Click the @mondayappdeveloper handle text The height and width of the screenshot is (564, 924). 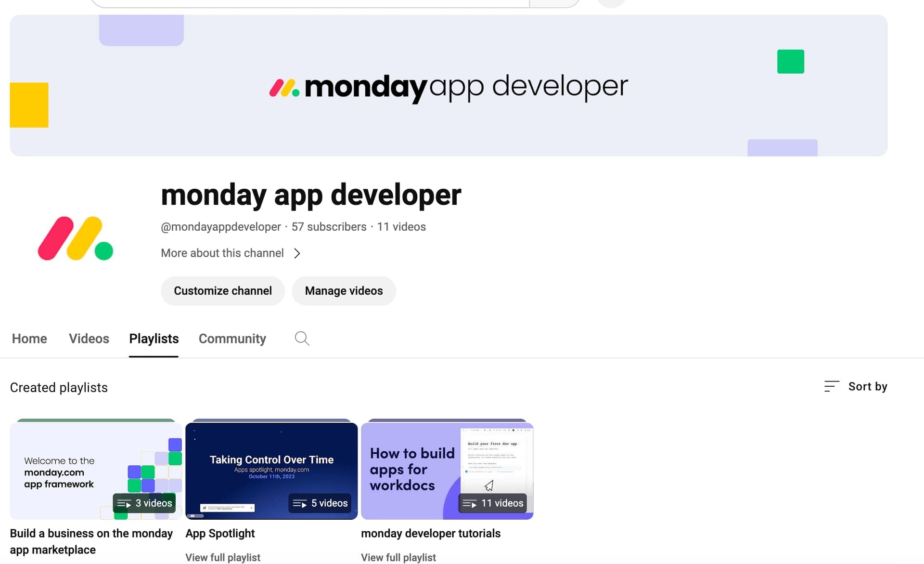pos(221,227)
